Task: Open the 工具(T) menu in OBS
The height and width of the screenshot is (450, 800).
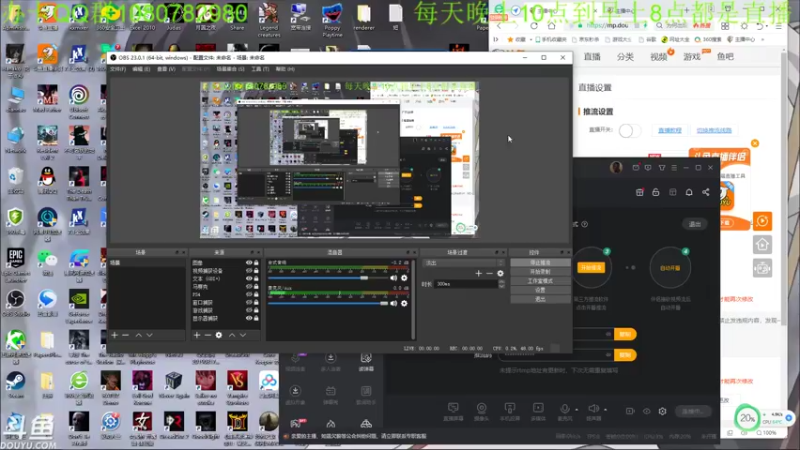Action: click(260, 69)
